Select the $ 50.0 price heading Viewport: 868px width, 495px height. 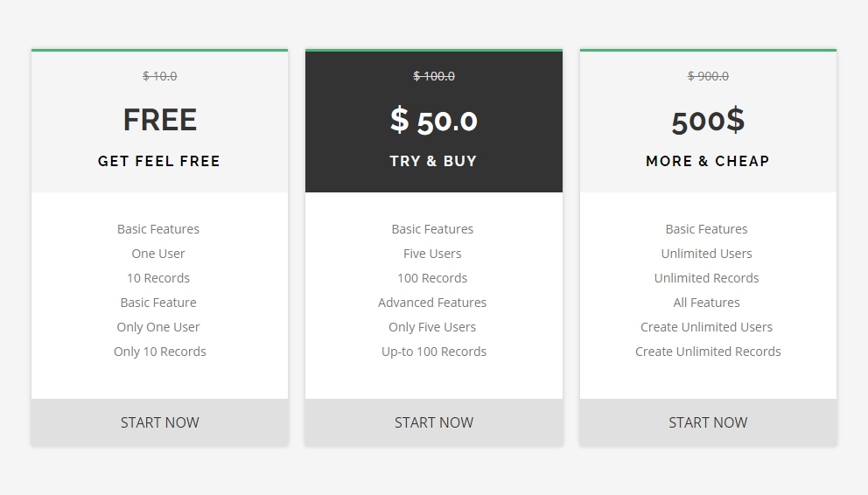click(434, 121)
